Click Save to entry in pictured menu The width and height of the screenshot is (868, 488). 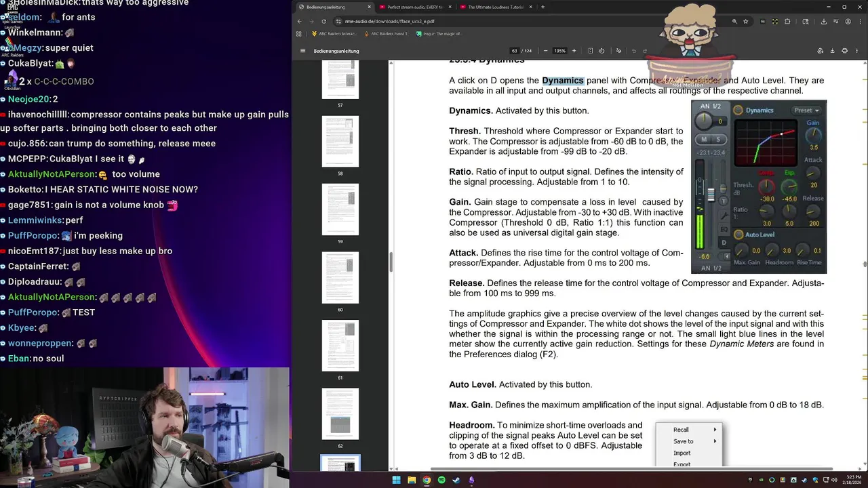coord(683,441)
